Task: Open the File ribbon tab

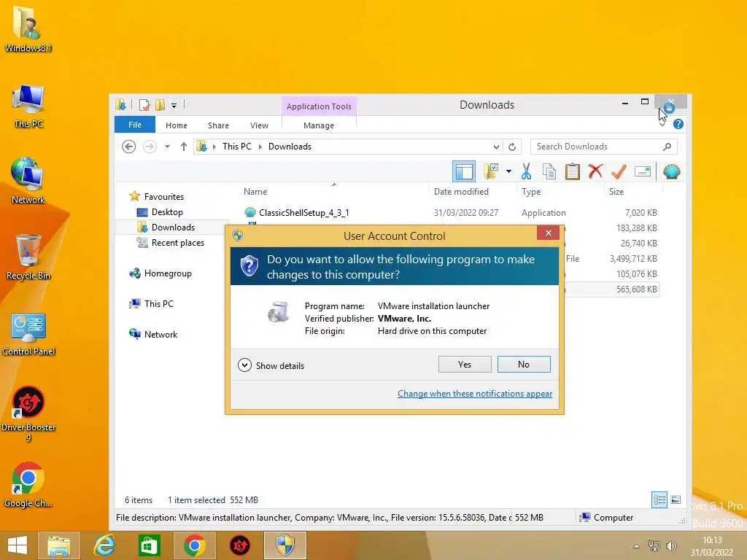Action: (135, 125)
